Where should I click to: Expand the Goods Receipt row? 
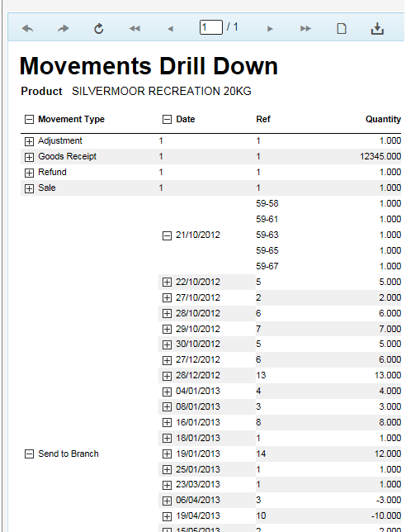[29, 157]
